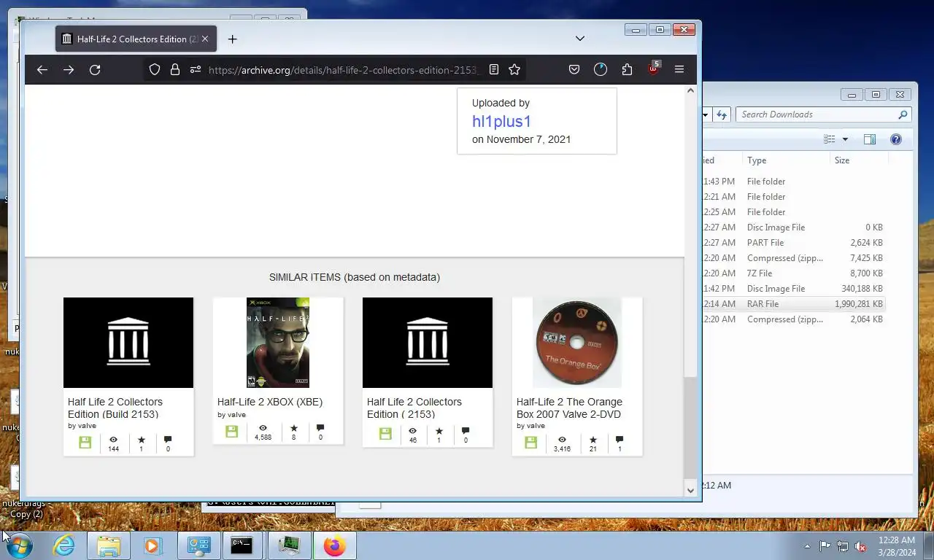Expand address history dropdown in Explorer window

click(x=706, y=114)
